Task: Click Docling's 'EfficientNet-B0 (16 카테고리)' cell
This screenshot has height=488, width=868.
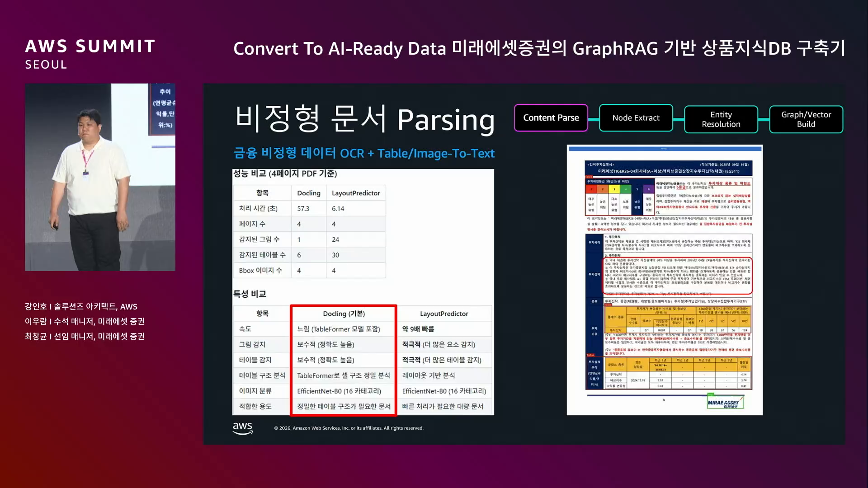Action: pyautogui.click(x=339, y=391)
